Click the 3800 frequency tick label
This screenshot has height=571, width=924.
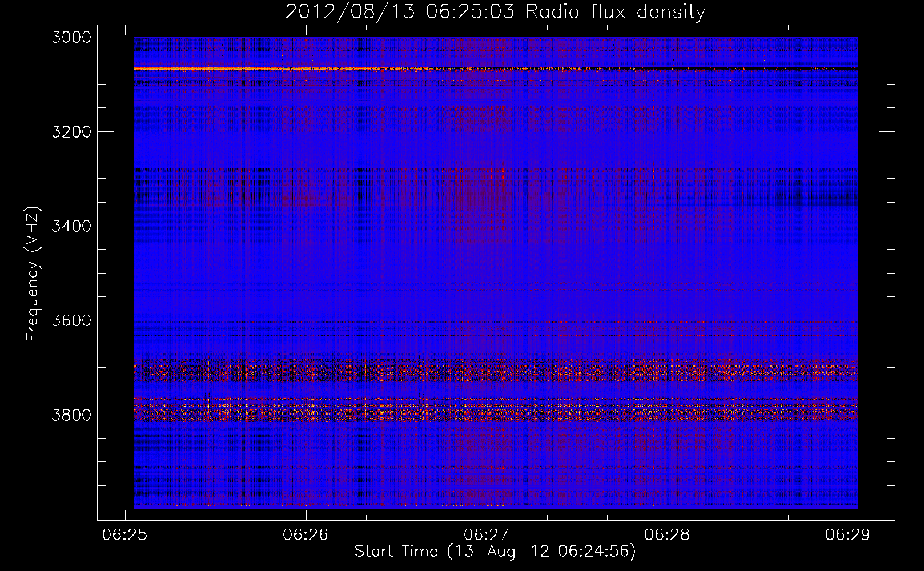(x=71, y=415)
